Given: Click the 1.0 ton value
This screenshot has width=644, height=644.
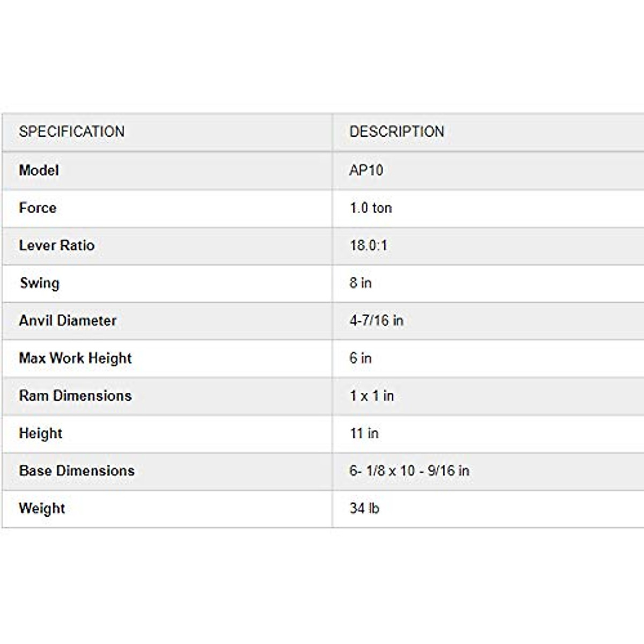Looking at the screenshot, I should (x=371, y=208).
